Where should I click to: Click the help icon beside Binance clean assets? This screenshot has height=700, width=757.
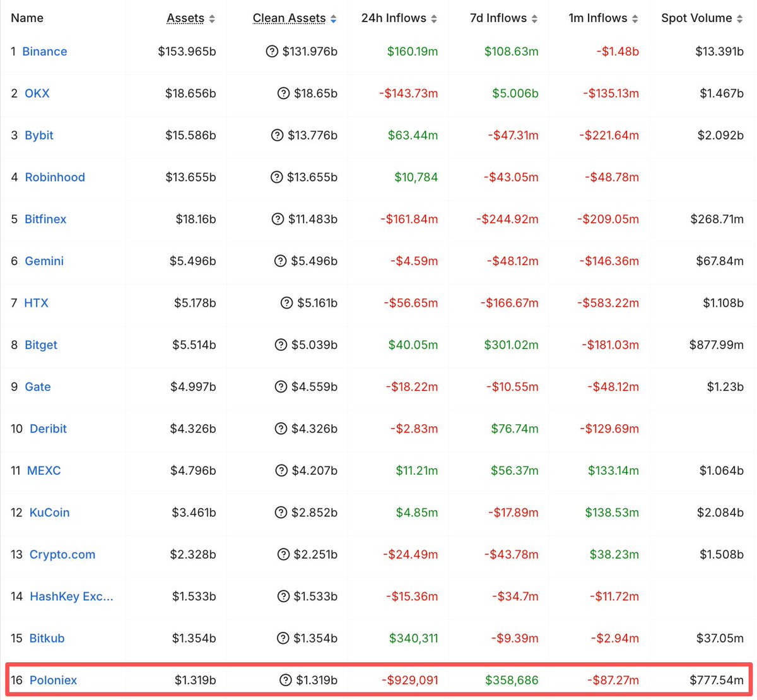(272, 51)
